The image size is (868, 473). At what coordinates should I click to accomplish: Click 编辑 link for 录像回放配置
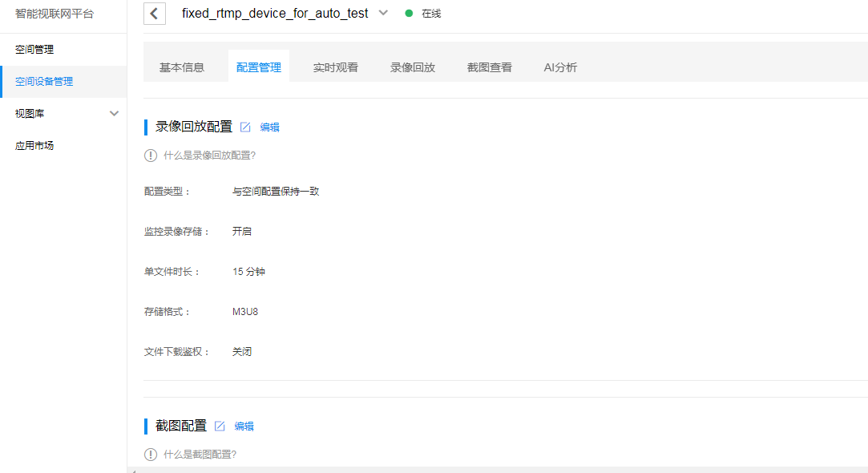[x=269, y=127]
